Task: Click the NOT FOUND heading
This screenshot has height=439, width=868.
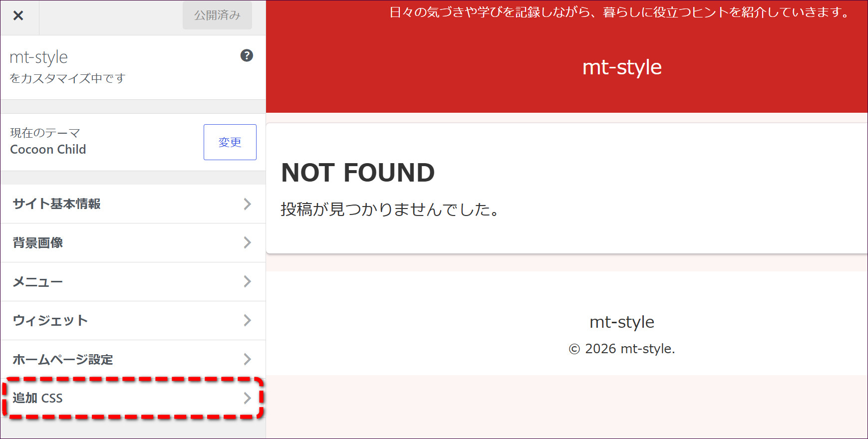Action: pos(358,173)
